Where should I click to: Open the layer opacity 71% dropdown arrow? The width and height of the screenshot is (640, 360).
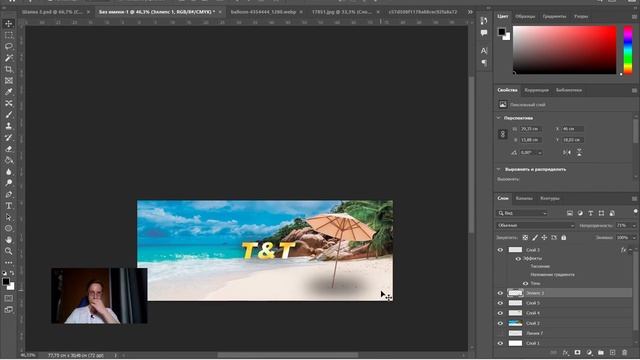(634, 225)
